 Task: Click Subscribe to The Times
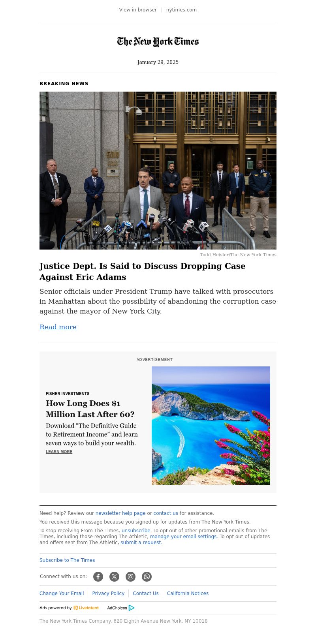click(67, 560)
